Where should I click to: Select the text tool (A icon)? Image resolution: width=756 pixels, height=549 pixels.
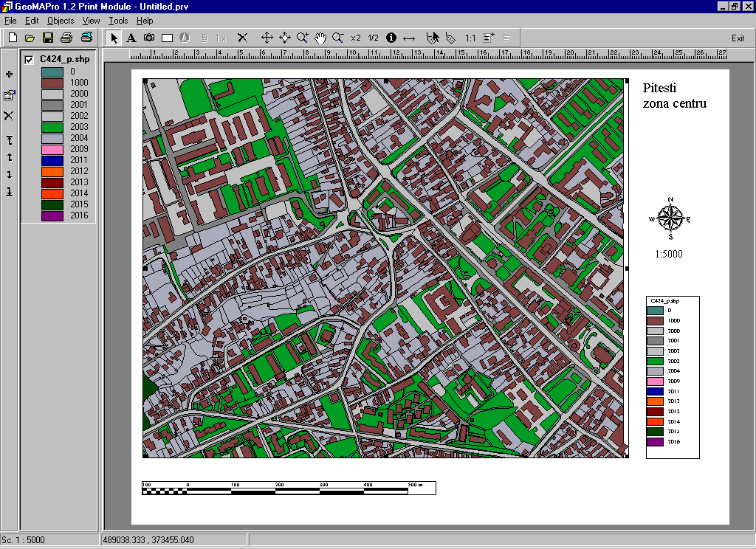point(131,38)
